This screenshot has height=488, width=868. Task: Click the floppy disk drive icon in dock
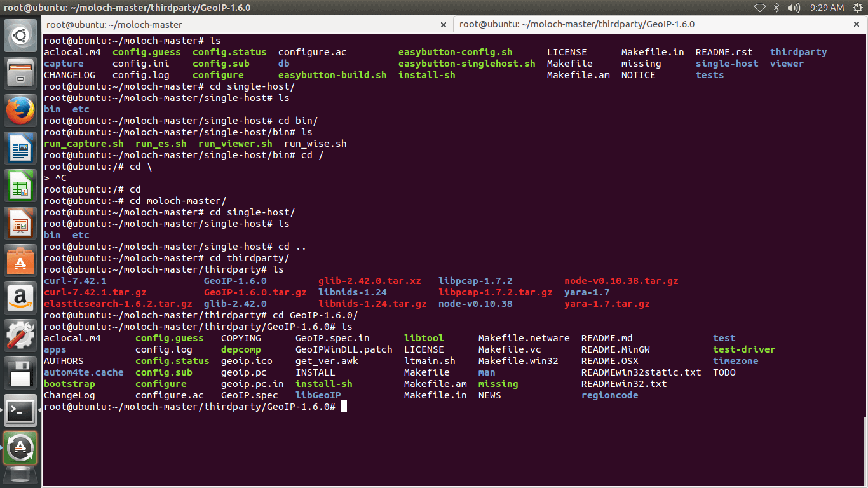[21, 373]
